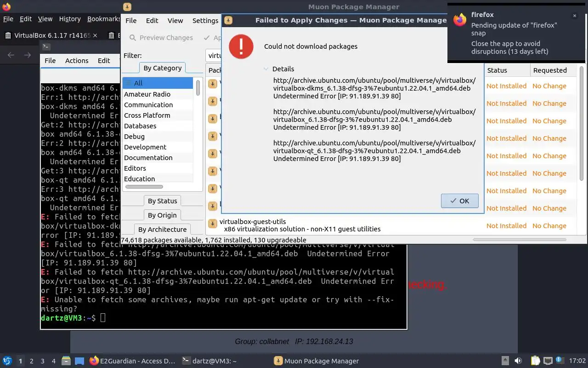This screenshot has height=368, width=588.
Task: Collapse the Details expander in the error dialog
Action: 266,69
